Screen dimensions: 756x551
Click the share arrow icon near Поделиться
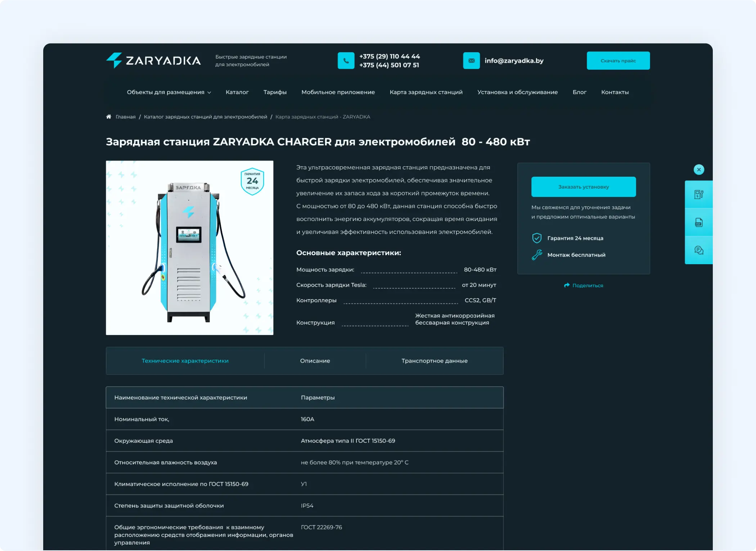point(566,285)
